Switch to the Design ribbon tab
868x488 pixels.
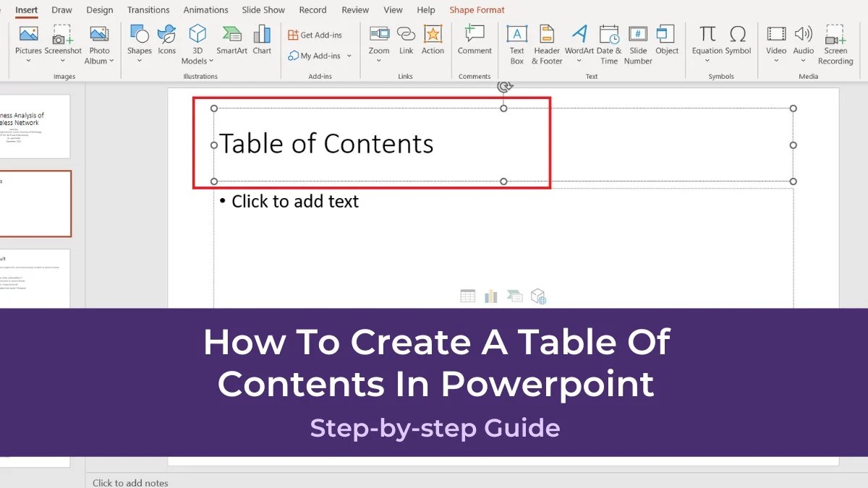pos(100,9)
